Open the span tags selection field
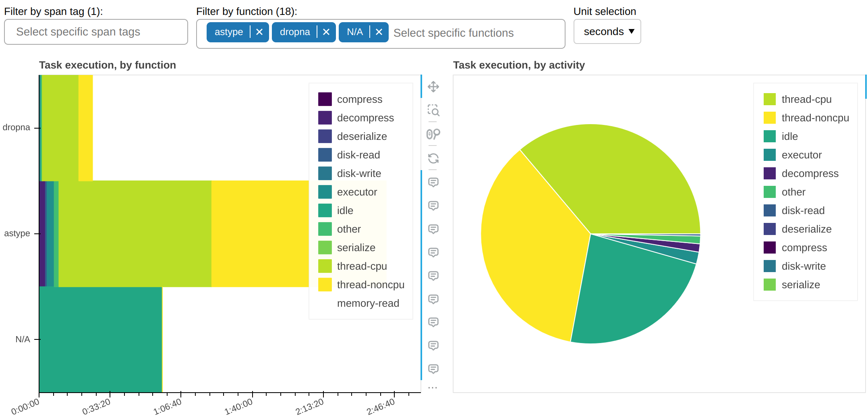Image resolution: width=868 pixels, height=416 pixels. point(95,32)
